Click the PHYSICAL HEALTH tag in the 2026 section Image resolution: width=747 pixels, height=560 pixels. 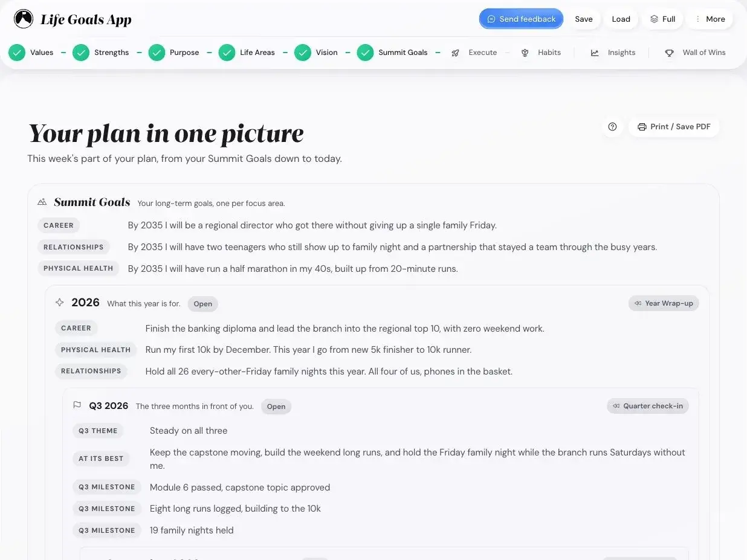(95, 350)
